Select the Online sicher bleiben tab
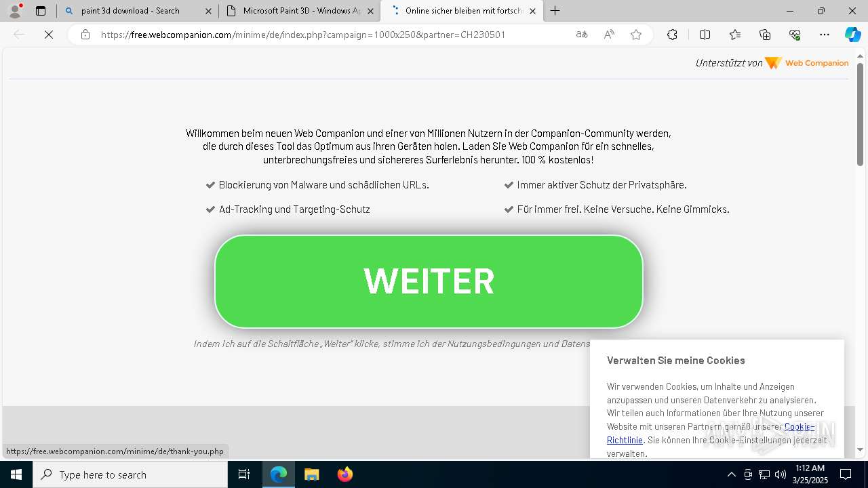Screen dimensions: 868x488 [x=461, y=11]
